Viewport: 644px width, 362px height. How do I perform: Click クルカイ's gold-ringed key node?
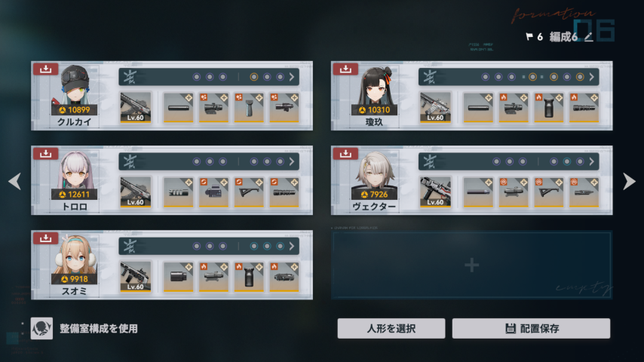[x=254, y=77]
